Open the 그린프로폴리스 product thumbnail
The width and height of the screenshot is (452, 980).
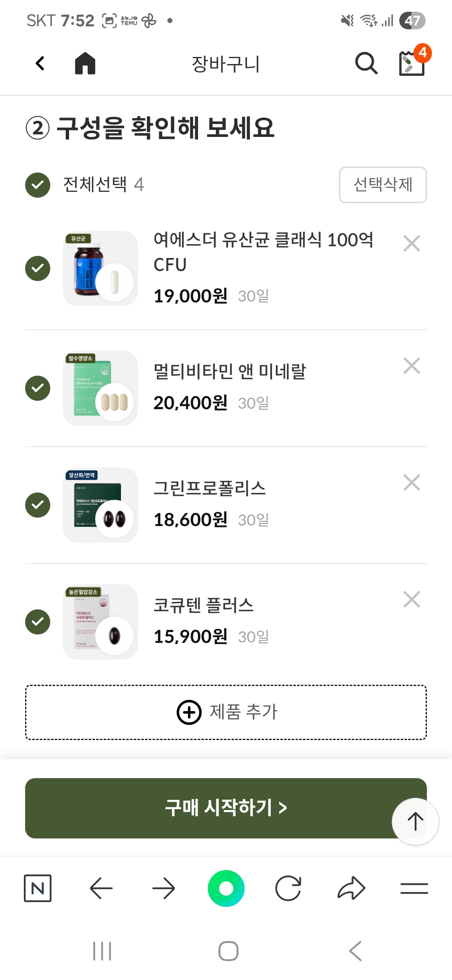click(x=100, y=505)
